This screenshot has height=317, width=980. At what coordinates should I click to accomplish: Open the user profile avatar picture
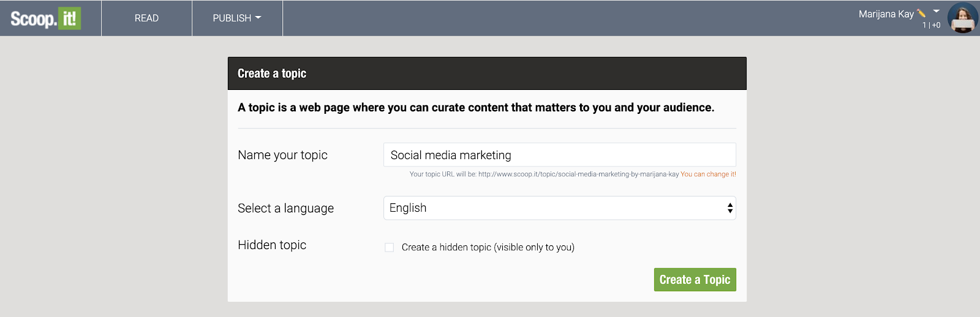(x=962, y=18)
